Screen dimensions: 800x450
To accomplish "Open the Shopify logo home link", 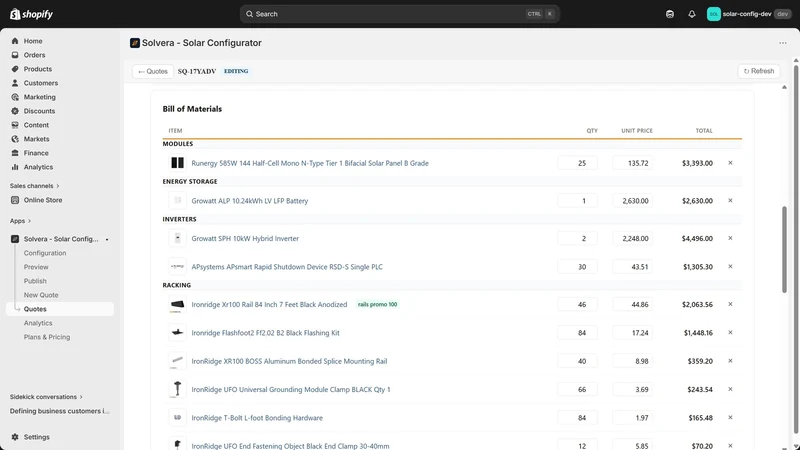I will pos(32,14).
